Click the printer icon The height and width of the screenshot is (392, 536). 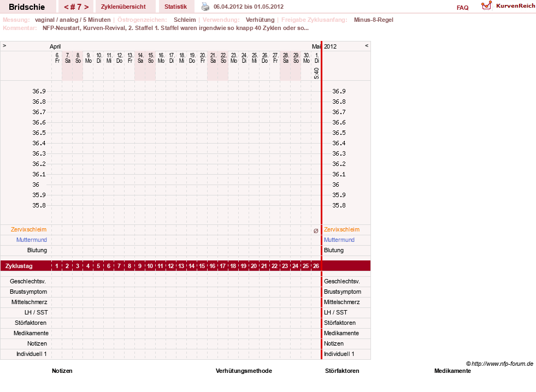coord(205,7)
